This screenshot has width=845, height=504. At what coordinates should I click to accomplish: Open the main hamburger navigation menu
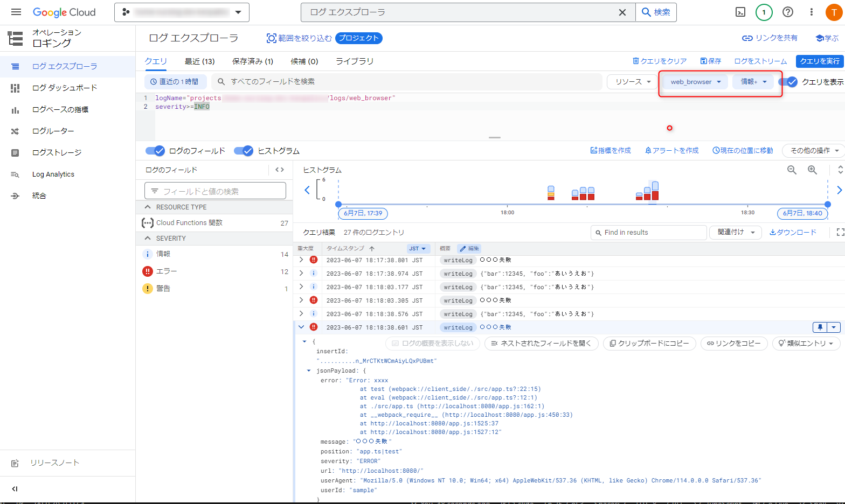[16, 12]
